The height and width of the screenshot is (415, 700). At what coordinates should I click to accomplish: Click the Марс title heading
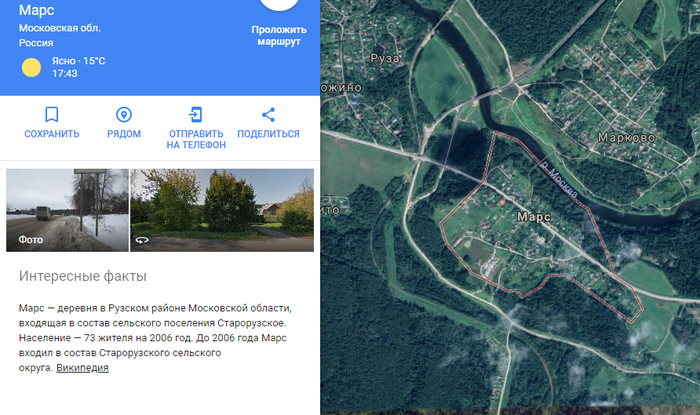(x=37, y=10)
